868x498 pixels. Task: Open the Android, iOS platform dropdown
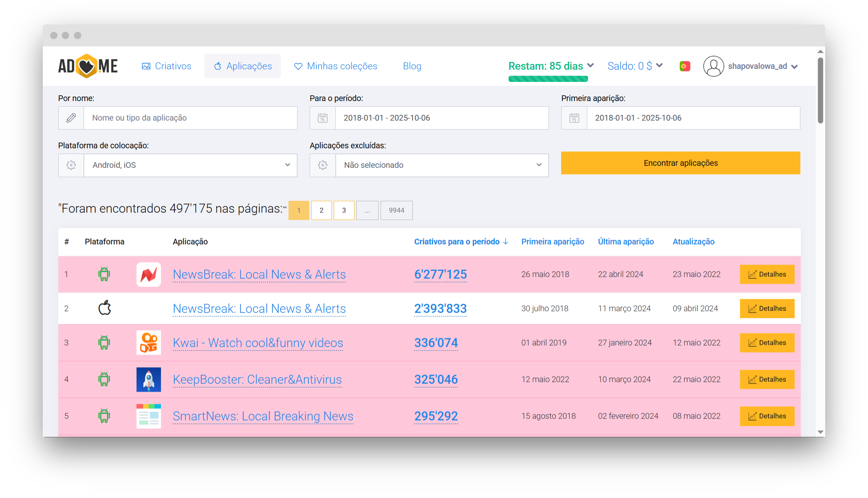point(190,165)
